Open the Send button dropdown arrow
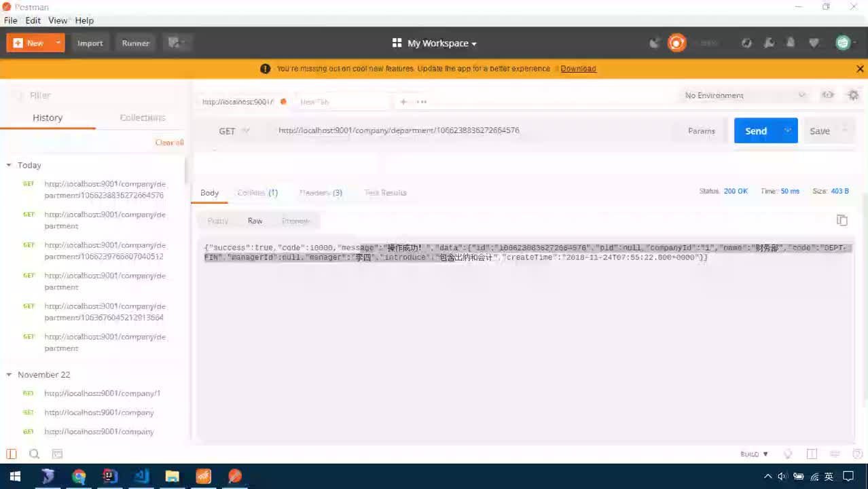 point(788,130)
